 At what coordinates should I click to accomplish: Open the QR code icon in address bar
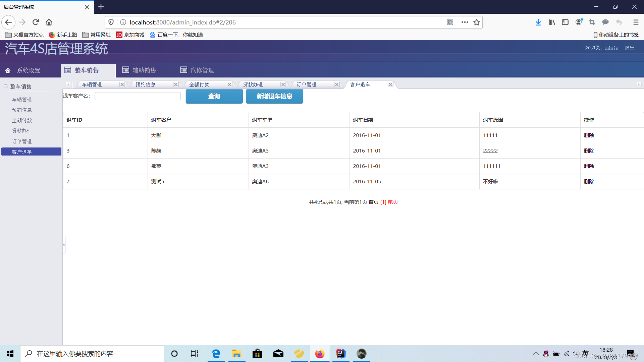click(450, 22)
